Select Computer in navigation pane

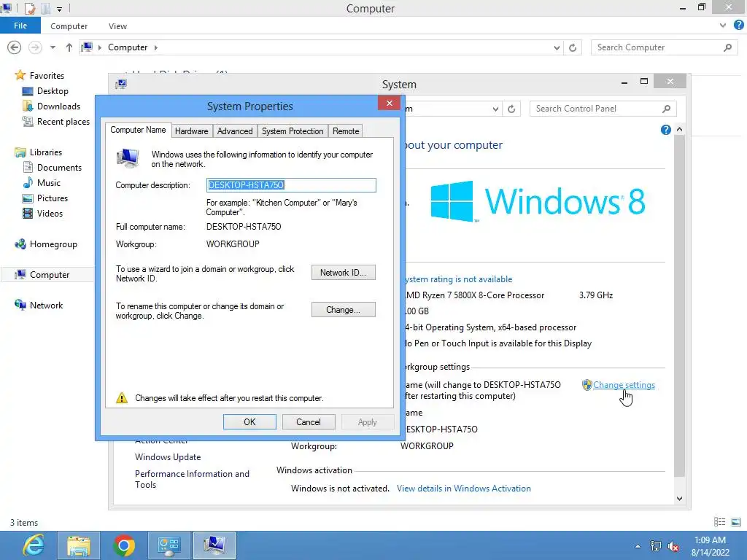point(49,275)
